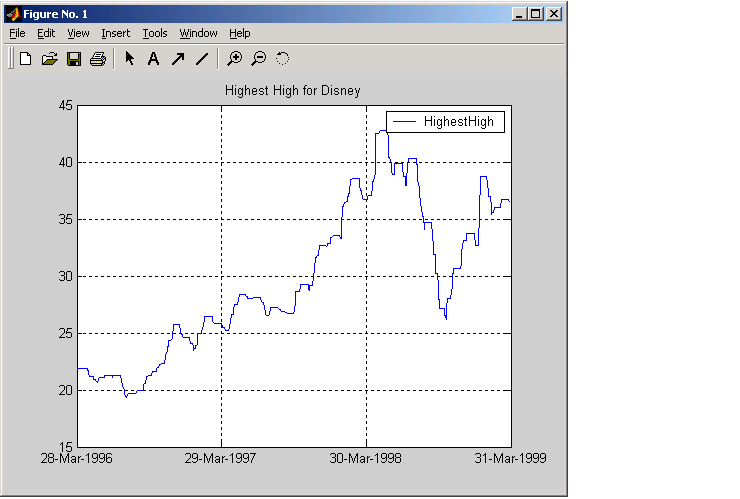Click the x-axis label 31-Mar-1999

click(x=510, y=458)
